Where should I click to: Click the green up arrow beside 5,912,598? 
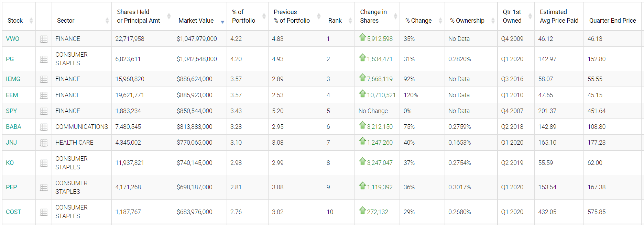(362, 37)
